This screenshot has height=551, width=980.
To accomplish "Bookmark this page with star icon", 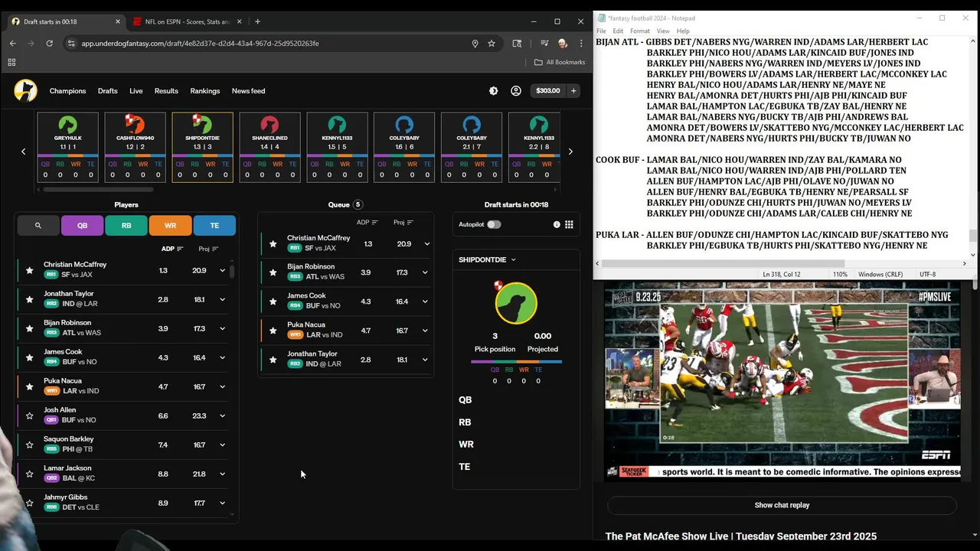I will point(492,44).
